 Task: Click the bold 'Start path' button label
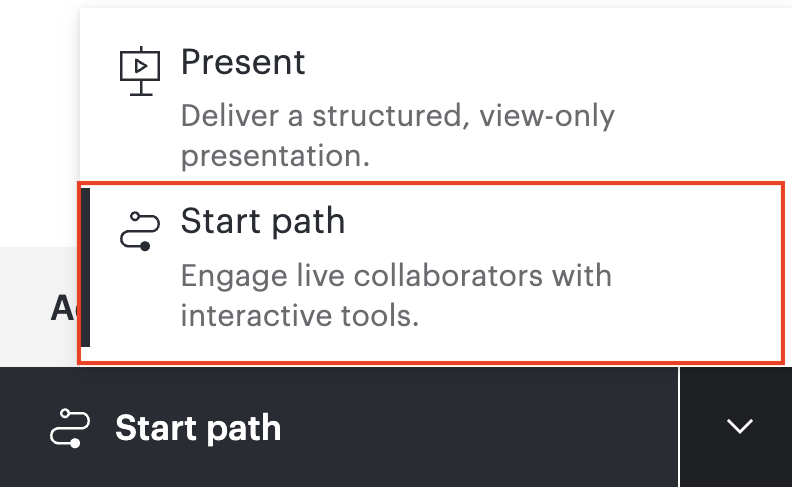point(198,428)
